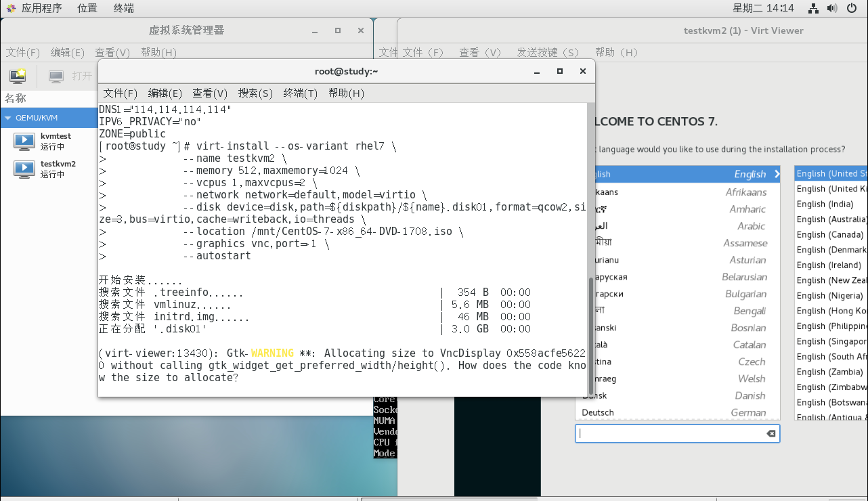This screenshot has height=501, width=868.
Task: Select Bengali in the language list
Action: (677, 311)
